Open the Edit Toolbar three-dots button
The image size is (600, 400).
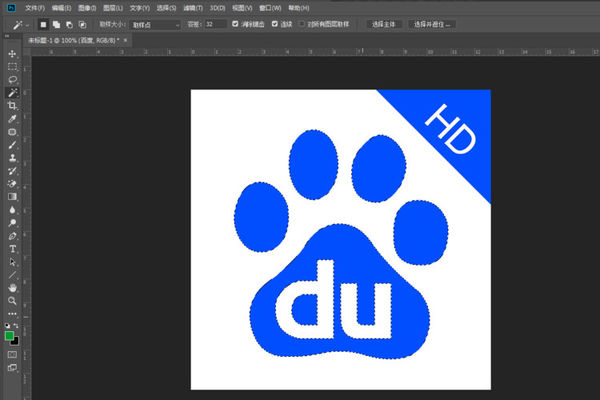coord(12,314)
